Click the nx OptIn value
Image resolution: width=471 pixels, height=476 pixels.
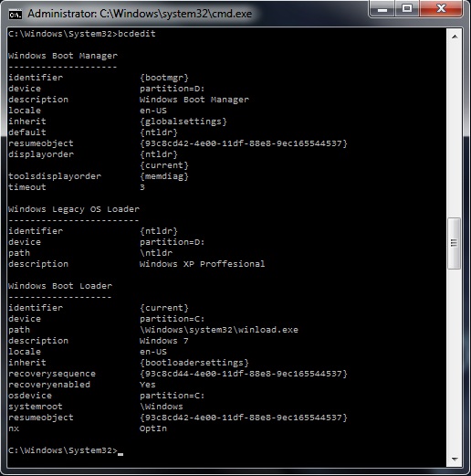point(153,428)
